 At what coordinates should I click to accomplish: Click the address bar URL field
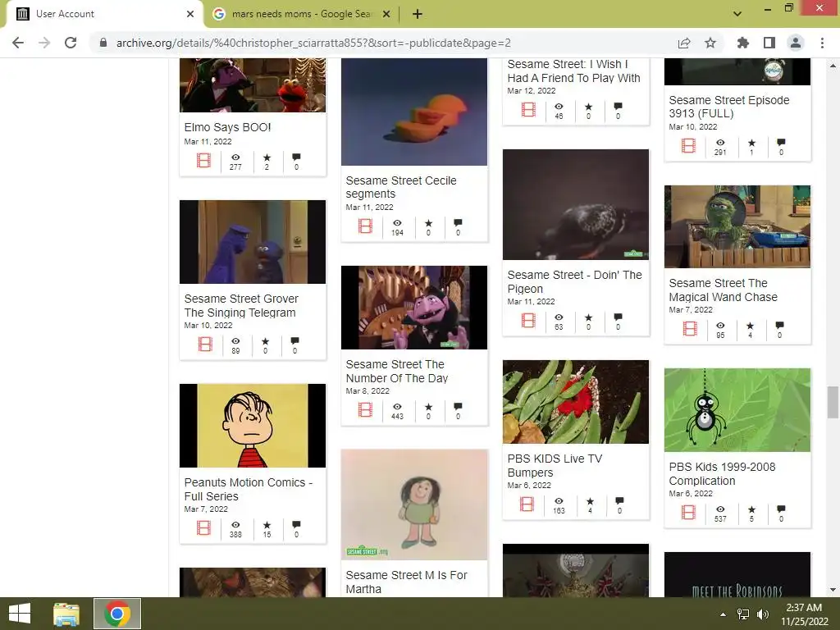pos(313,43)
